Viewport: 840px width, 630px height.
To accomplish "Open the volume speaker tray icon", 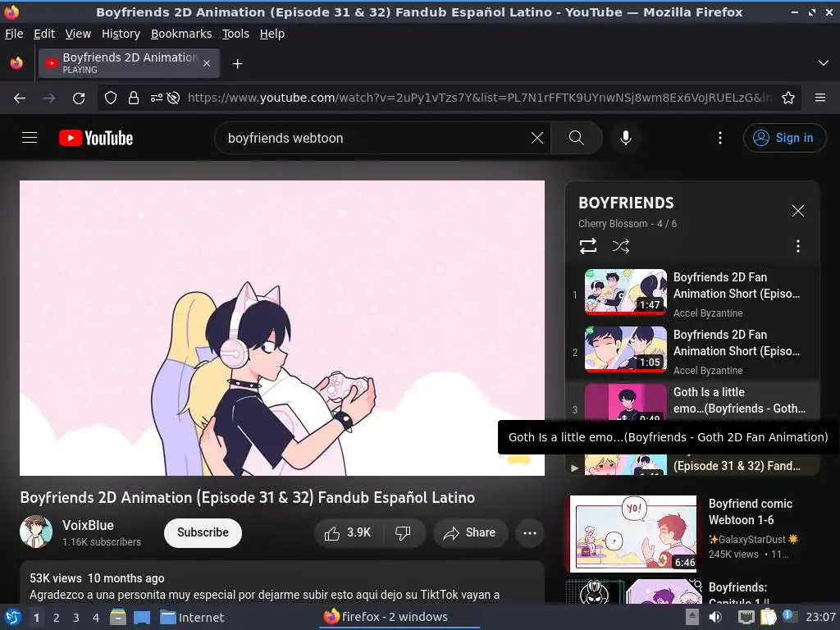I will coord(715,617).
